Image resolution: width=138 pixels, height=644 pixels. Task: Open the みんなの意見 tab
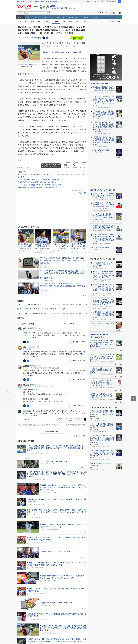[73, 17]
